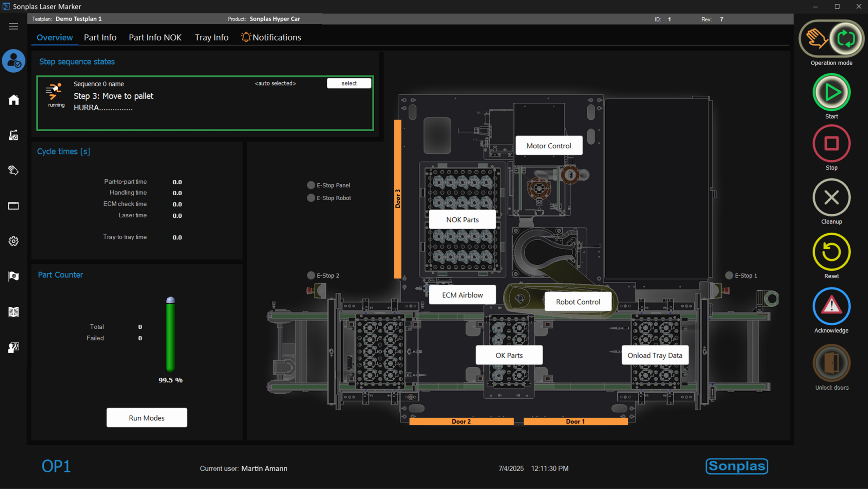
Task: Click the Total part count value
Action: pyautogui.click(x=140, y=327)
